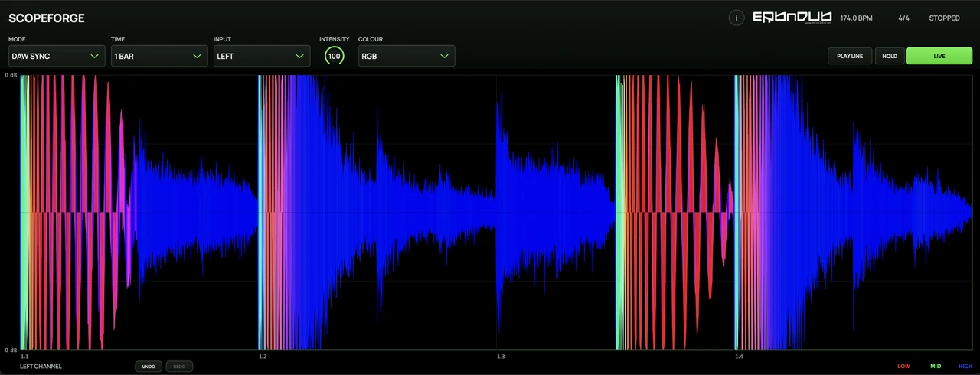The width and height of the screenshot is (980, 375).
Task: Open the MODE dropdown set to DAW SYNC
Action: pos(56,56)
